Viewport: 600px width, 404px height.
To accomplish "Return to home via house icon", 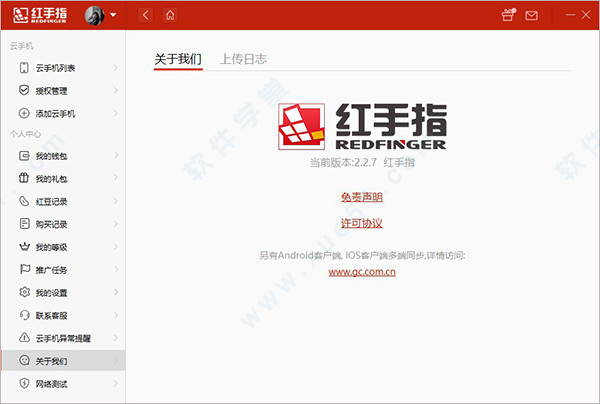I will coord(170,15).
